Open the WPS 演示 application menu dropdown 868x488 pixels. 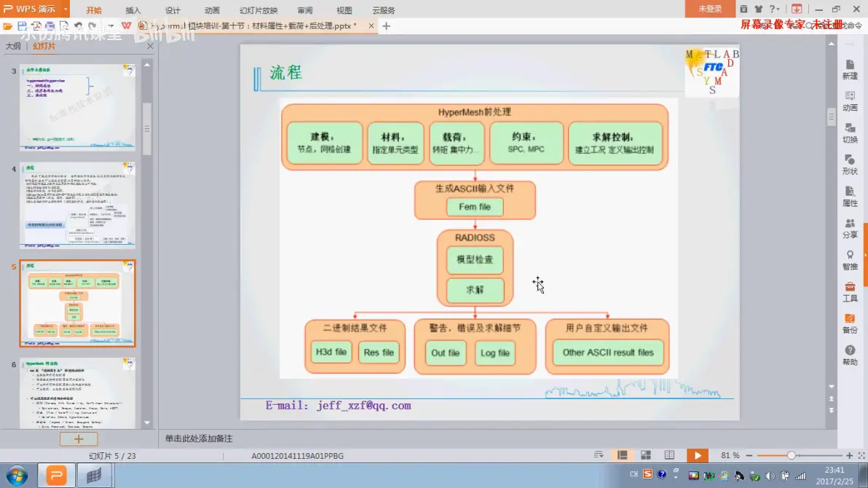coord(66,9)
